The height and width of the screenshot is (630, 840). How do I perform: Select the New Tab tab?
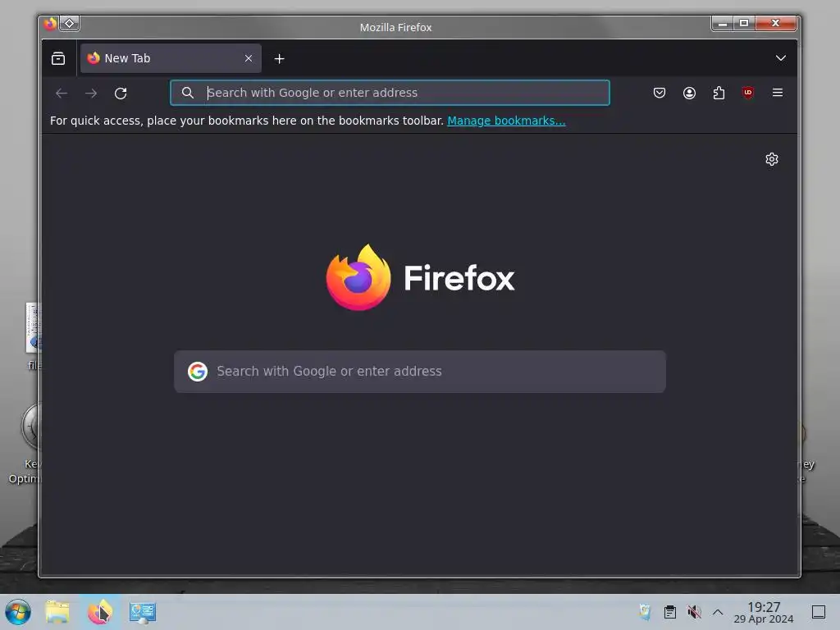[171, 58]
